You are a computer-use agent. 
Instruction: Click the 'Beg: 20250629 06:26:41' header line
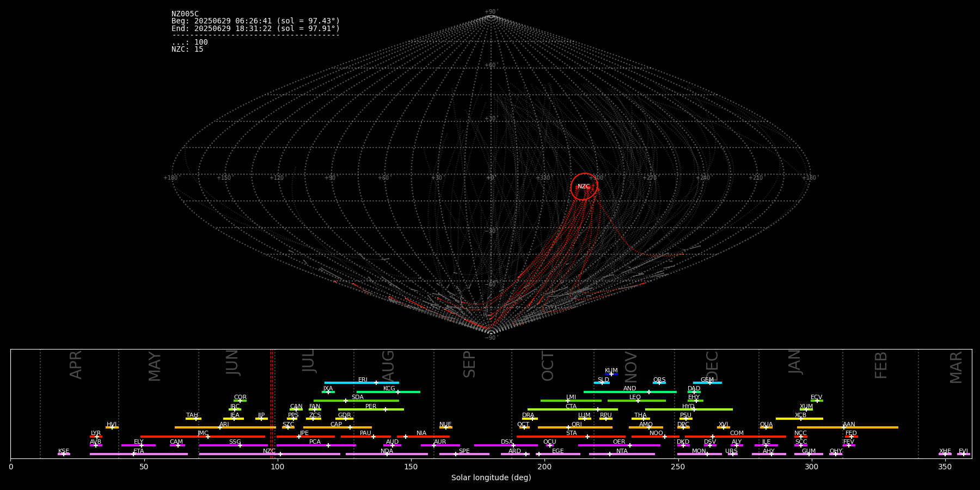255,21
